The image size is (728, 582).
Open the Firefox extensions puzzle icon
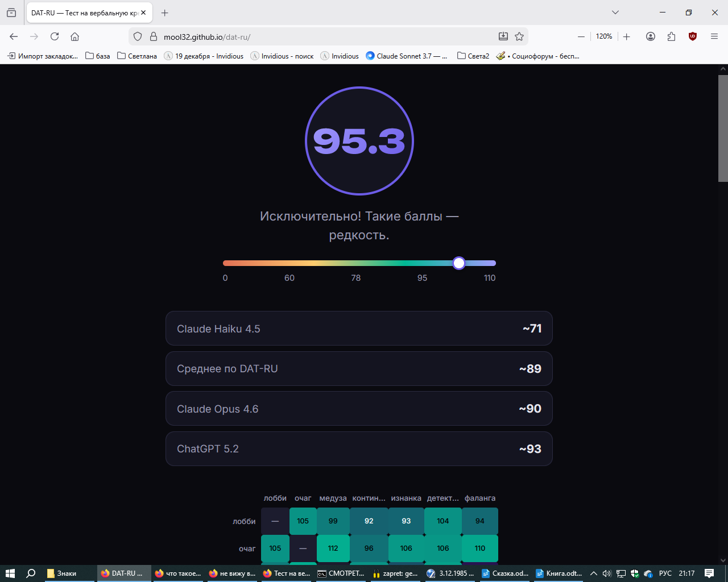672,36
